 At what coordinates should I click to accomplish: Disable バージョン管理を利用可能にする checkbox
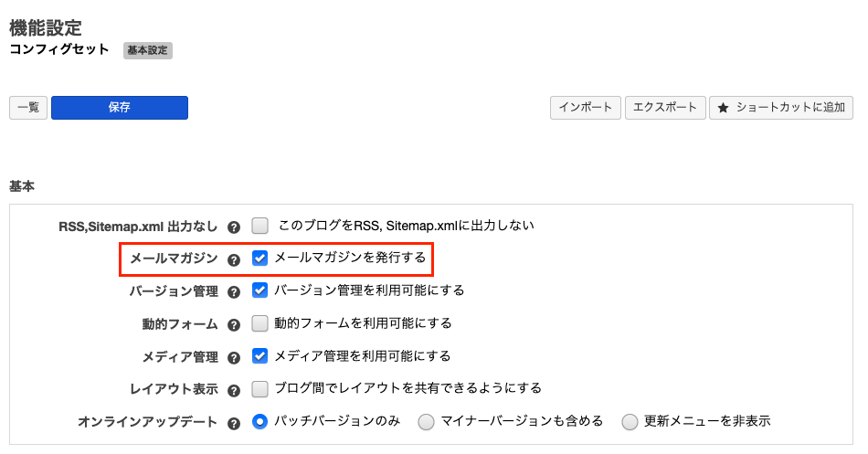[260, 290]
